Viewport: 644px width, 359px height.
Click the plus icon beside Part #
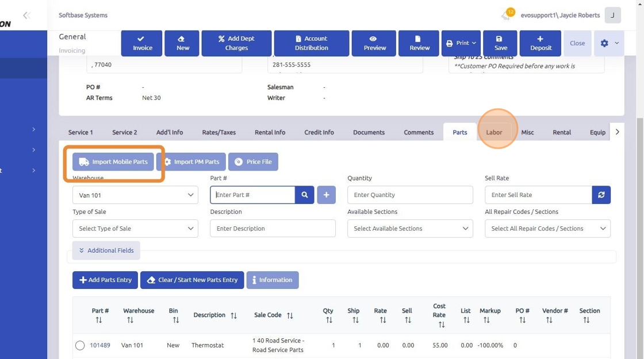point(326,195)
